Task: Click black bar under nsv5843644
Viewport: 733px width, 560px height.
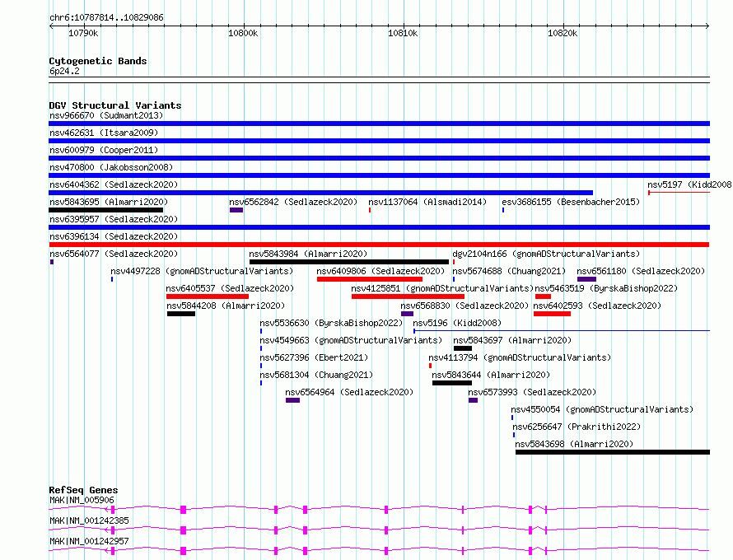Action: (452, 383)
